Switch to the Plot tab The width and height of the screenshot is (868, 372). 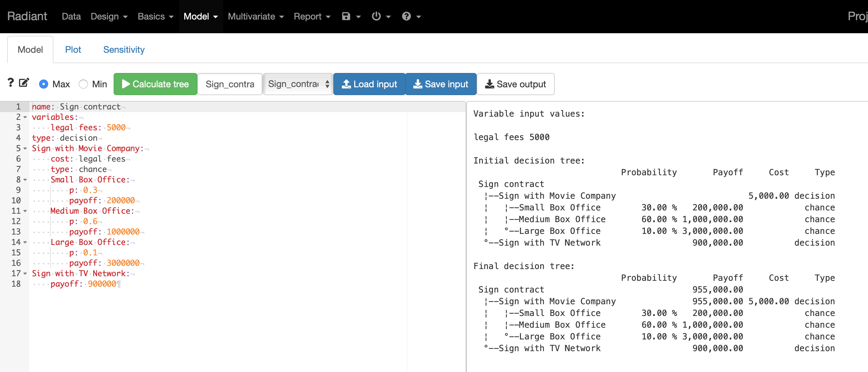pos(73,50)
